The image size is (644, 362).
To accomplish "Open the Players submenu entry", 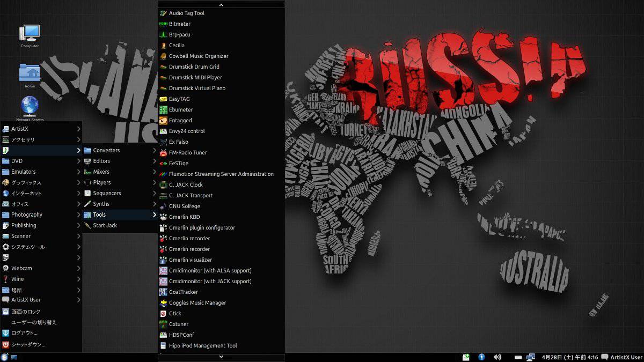I will 120,182.
